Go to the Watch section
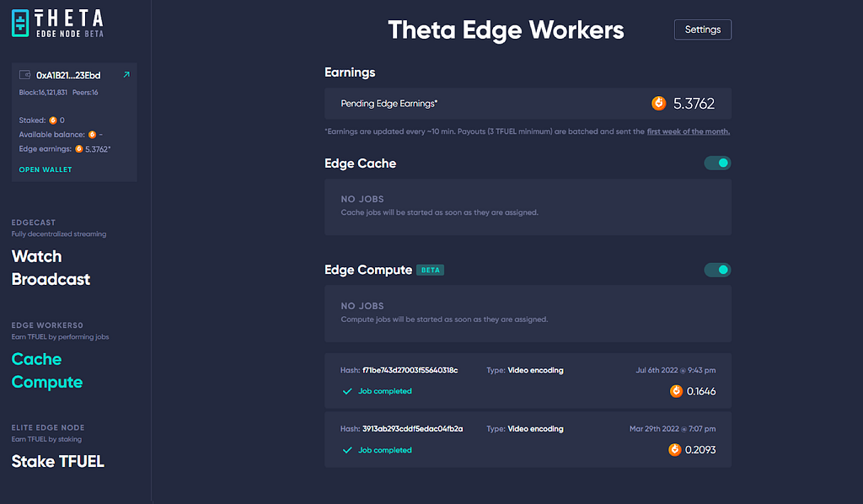The width and height of the screenshot is (863, 504). pos(36,256)
